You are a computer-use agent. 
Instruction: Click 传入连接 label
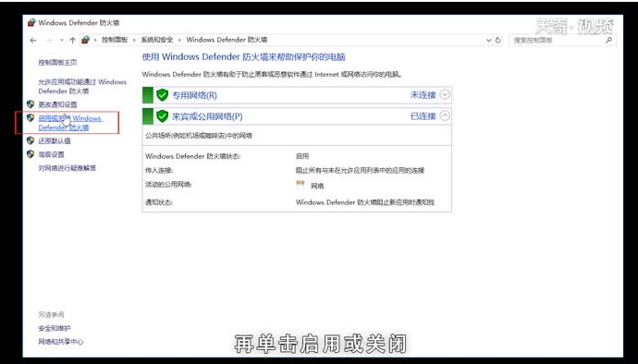point(159,170)
